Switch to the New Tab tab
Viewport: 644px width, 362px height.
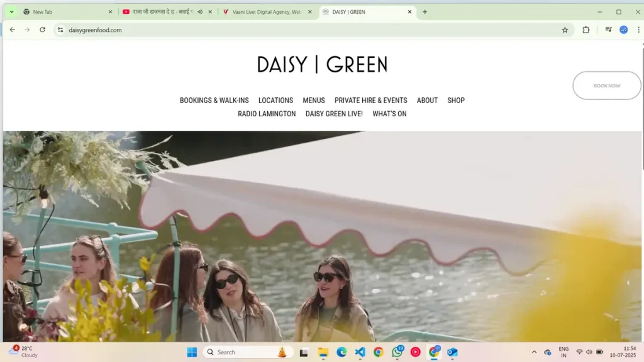(x=68, y=12)
